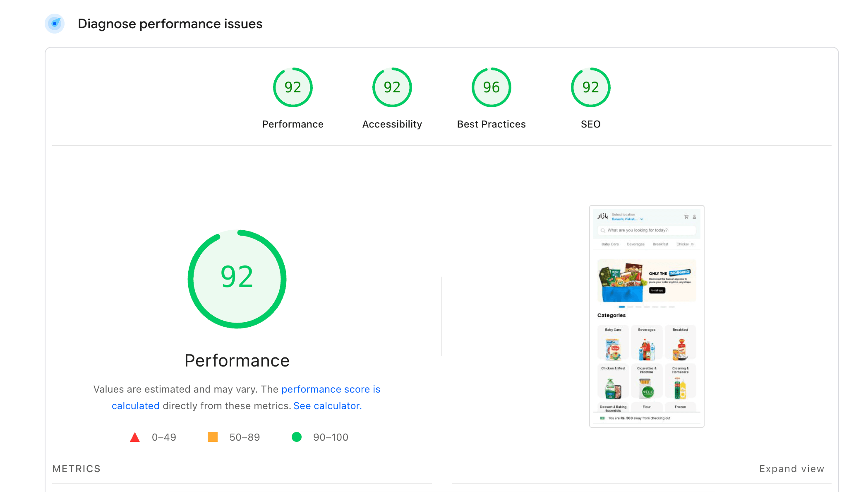Click the 'Best Practices' label under its gauge
This screenshot has width=868, height=492.
tap(492, 124)
